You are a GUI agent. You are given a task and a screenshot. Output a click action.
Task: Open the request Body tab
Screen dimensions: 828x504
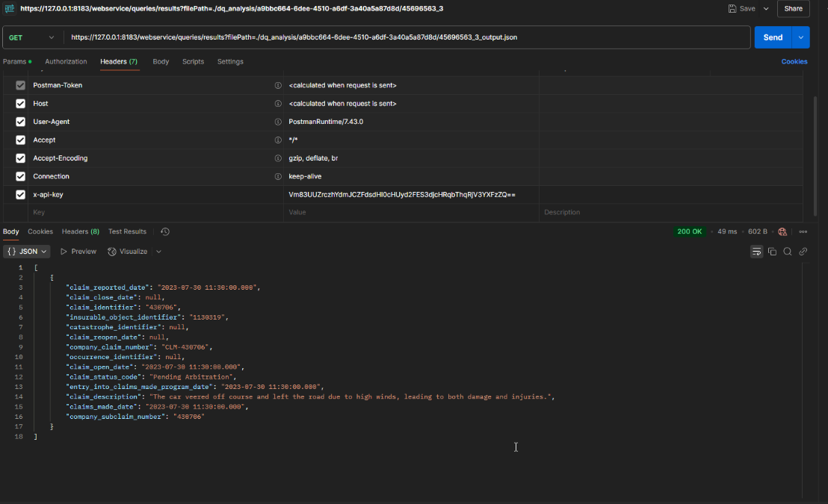click(161, 62)
